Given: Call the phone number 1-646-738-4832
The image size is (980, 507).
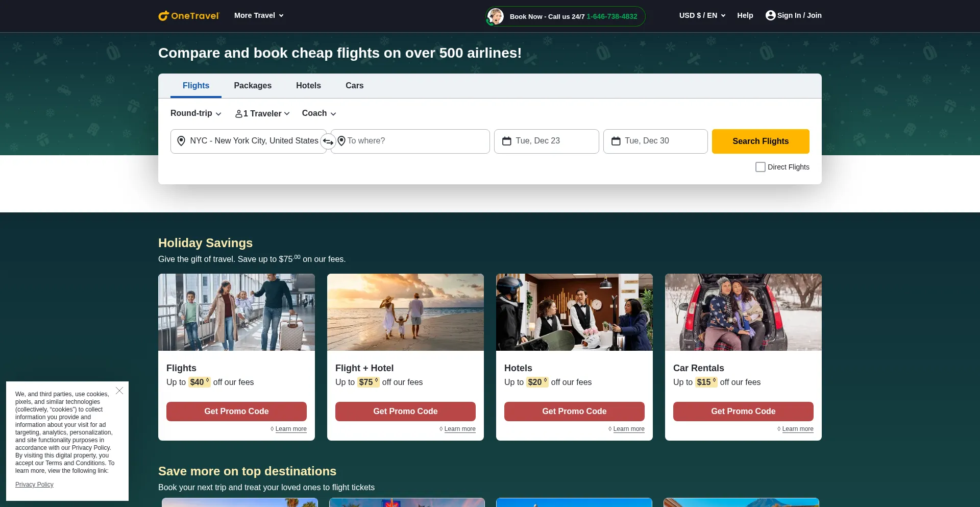Looking at the screenshot, I should coord(611,16).
